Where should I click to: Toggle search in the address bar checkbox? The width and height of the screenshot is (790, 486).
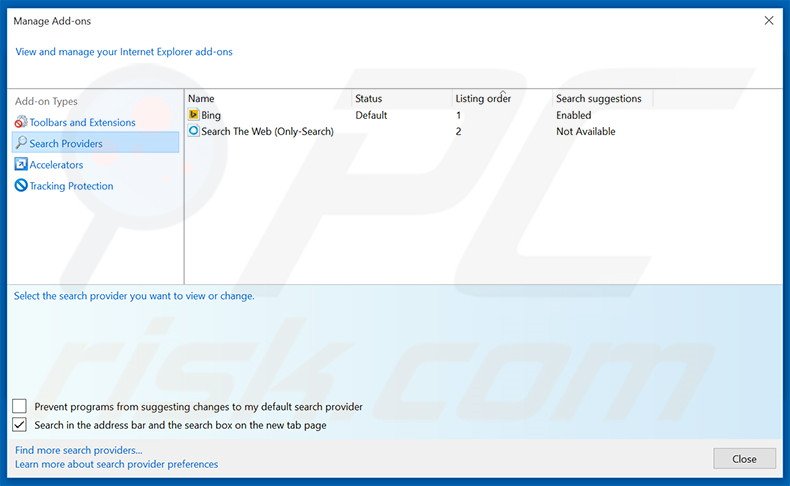tap(20, 425)
